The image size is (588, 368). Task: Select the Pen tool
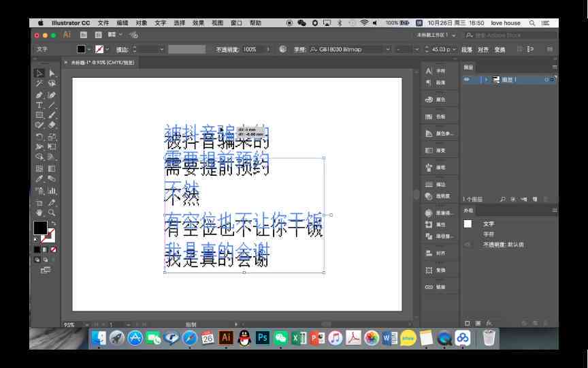click(x=39, y=95)
